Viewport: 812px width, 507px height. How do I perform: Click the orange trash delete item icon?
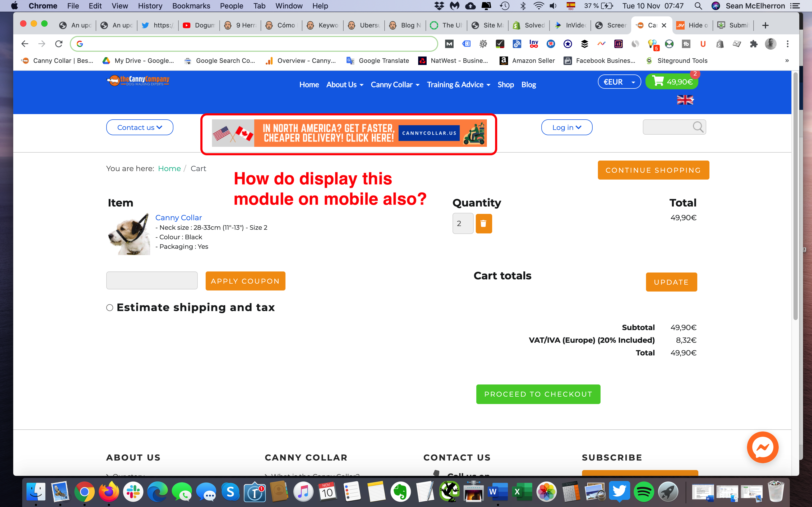pyautogui.click(x=483, y=223)
